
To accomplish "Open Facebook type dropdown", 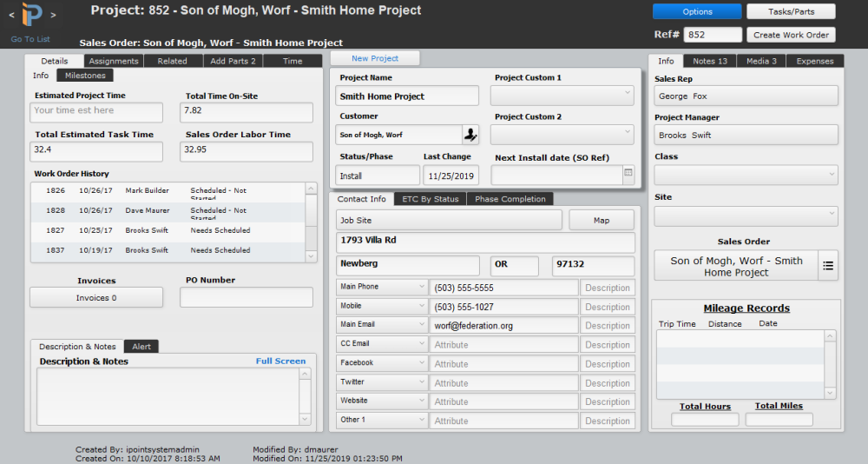I will pyautogui.click(x=381, y=363).
